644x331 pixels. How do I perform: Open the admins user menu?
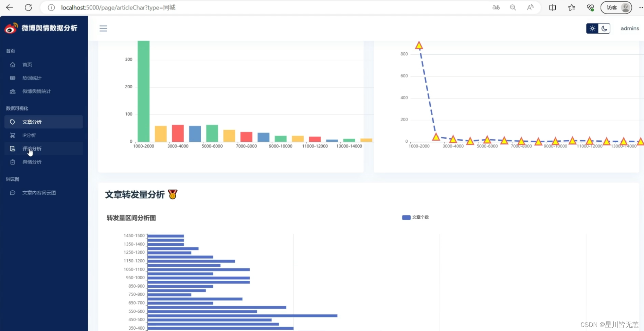point(630,29)
